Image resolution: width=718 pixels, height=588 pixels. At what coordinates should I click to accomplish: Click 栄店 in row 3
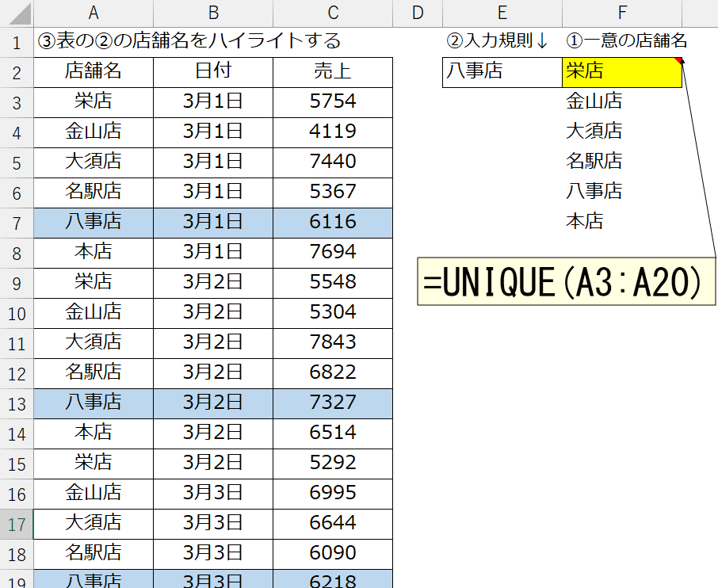pyautogui.click(x=94, y=102)
